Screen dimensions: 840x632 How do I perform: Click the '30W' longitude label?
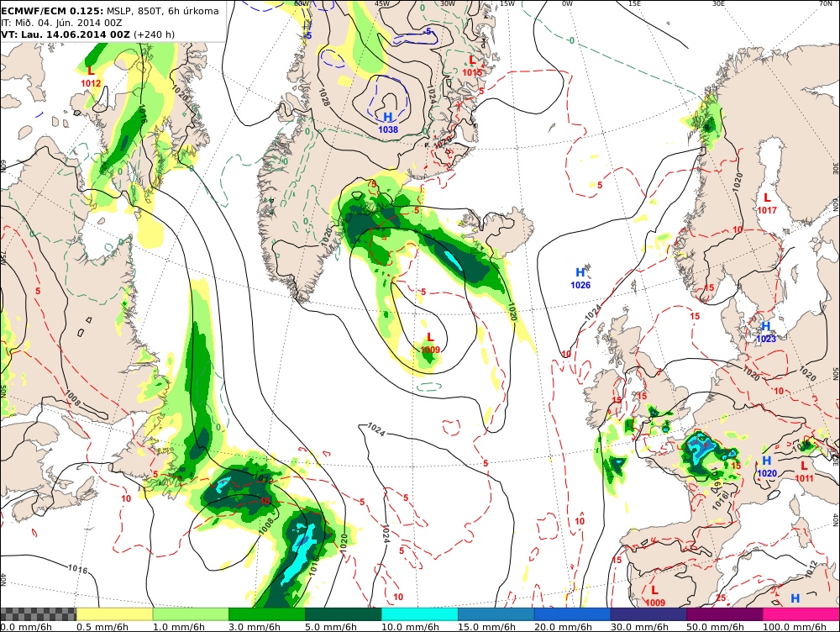448,3
